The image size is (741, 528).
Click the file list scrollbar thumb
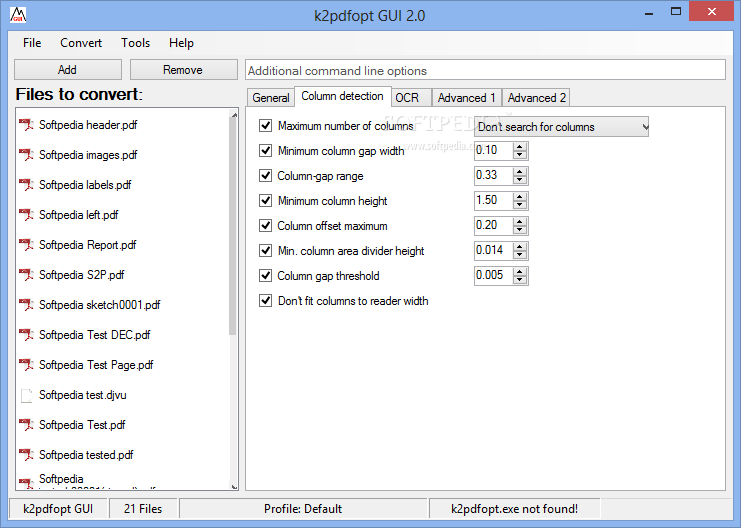pos(233,226)
